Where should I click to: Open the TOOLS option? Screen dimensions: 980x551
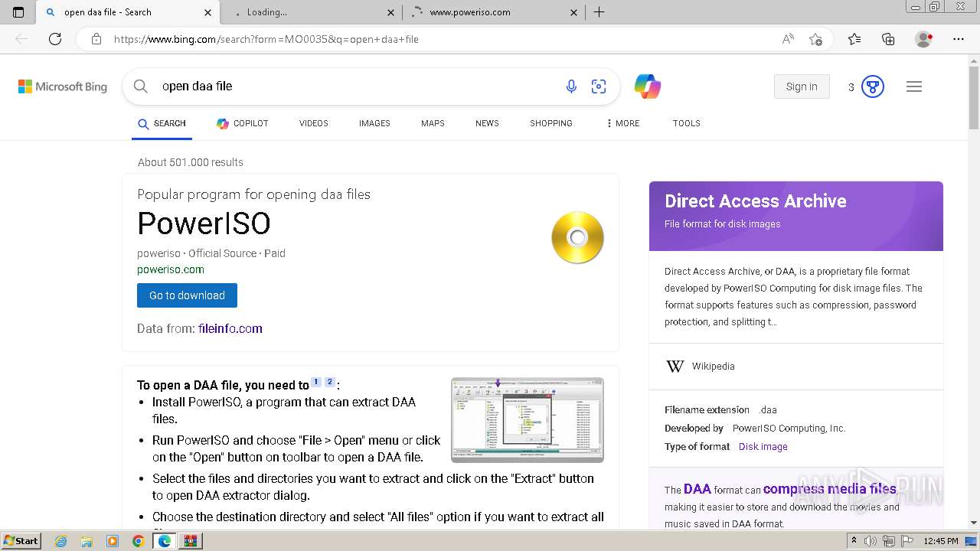687,123
